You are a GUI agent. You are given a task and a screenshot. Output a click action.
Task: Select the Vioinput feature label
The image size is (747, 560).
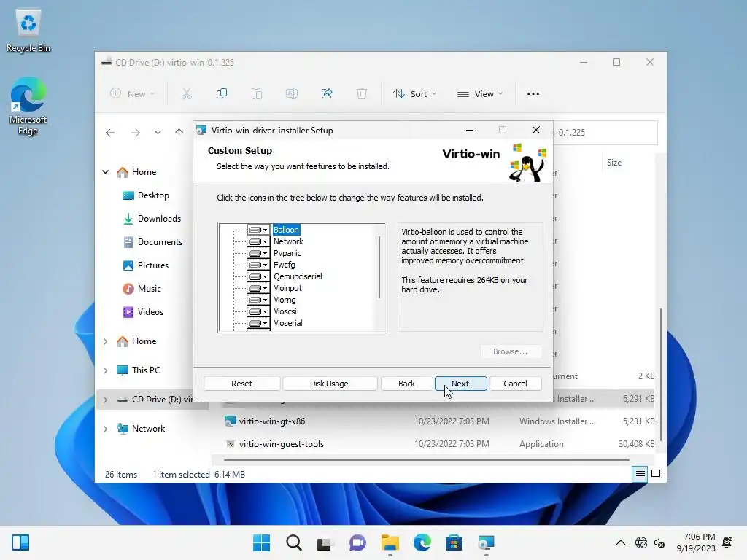[x=287, y=288]
